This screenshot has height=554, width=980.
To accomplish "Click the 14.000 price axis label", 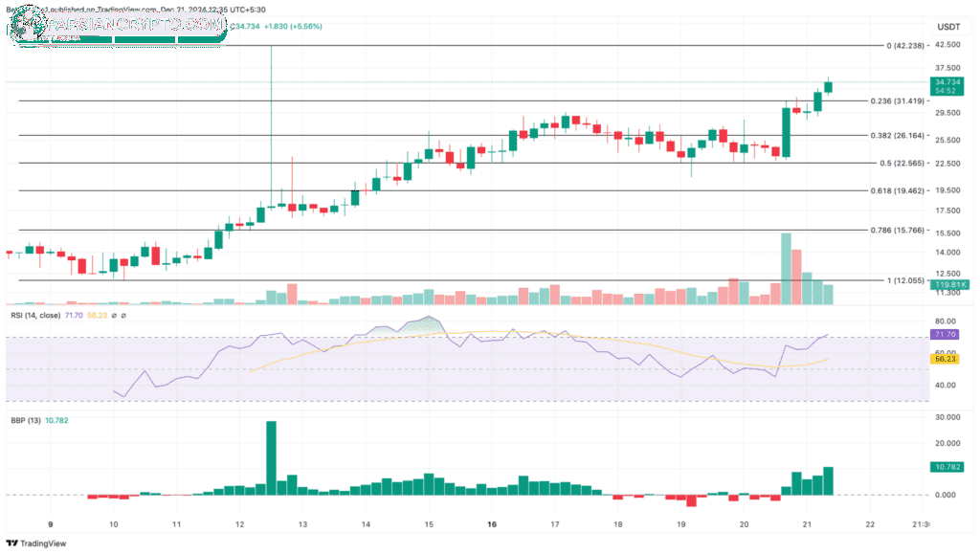I will (947, 253).
